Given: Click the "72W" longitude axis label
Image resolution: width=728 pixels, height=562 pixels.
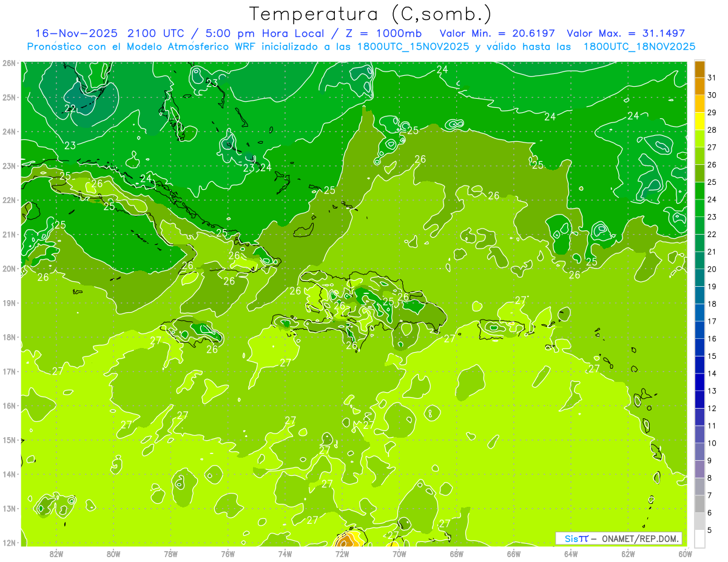Looking at the screenshot, I should point(342,554).
